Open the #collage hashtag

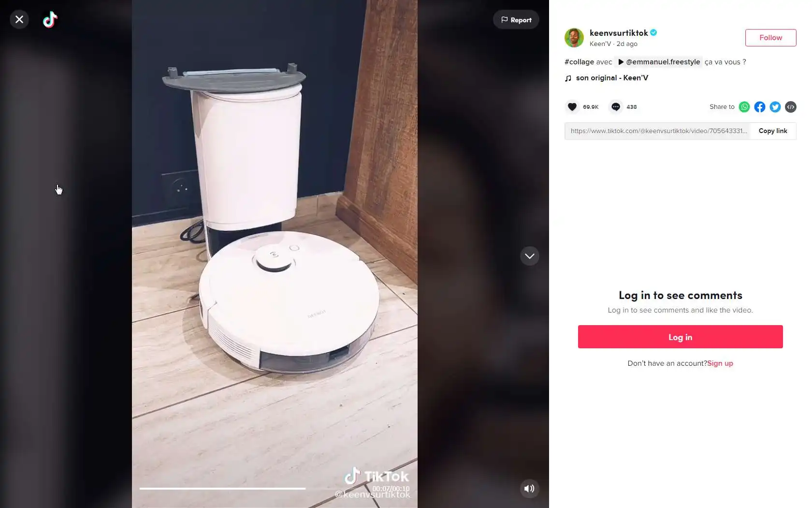pyautogui.click(x=579, y=62)
